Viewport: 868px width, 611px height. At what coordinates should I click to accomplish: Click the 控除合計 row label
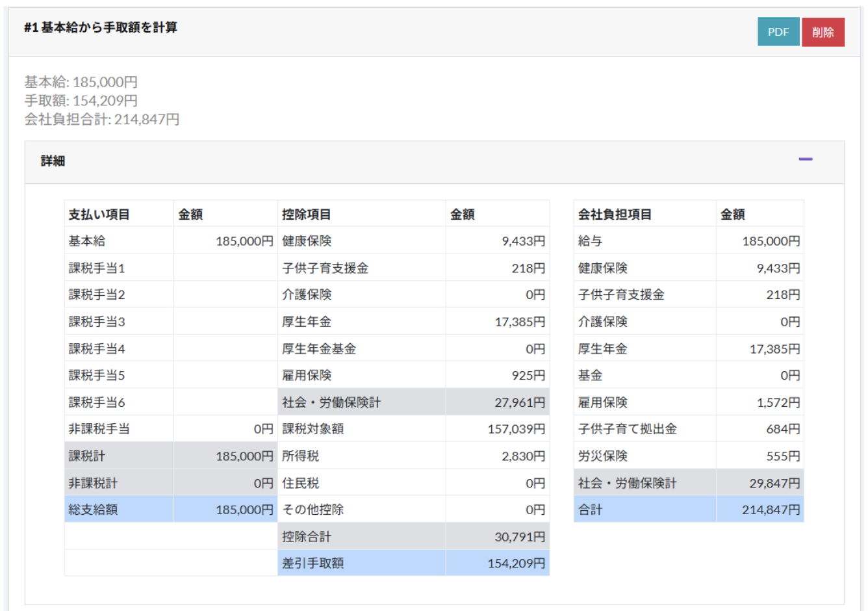click(x=307, y=537)
